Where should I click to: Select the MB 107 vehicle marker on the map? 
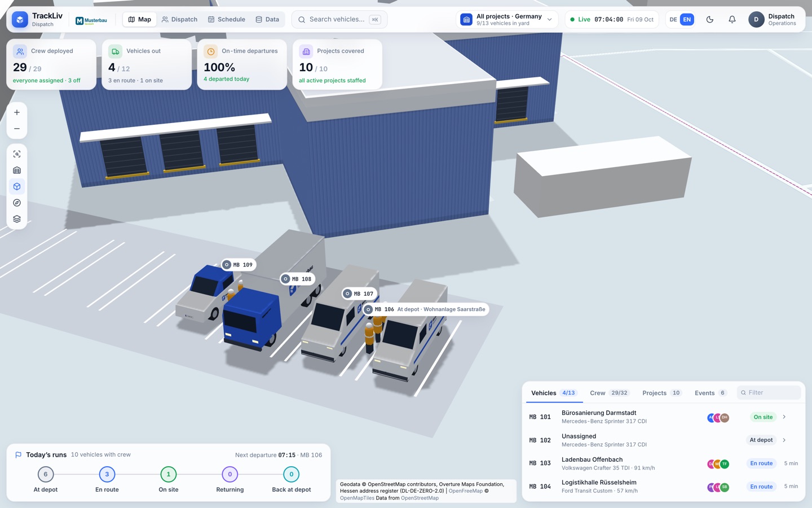tap(360, 294)
